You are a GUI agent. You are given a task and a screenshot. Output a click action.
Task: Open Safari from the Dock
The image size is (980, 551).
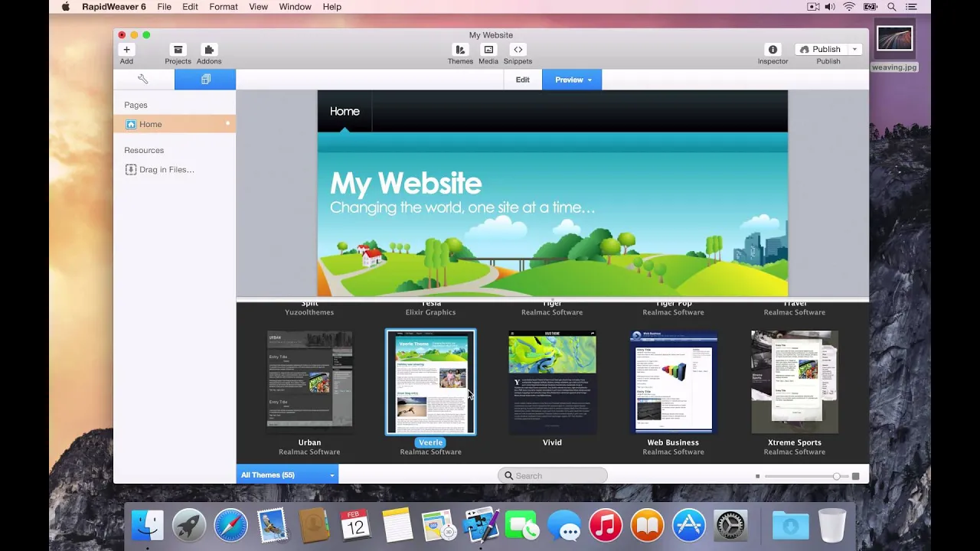tap(230, 526)
